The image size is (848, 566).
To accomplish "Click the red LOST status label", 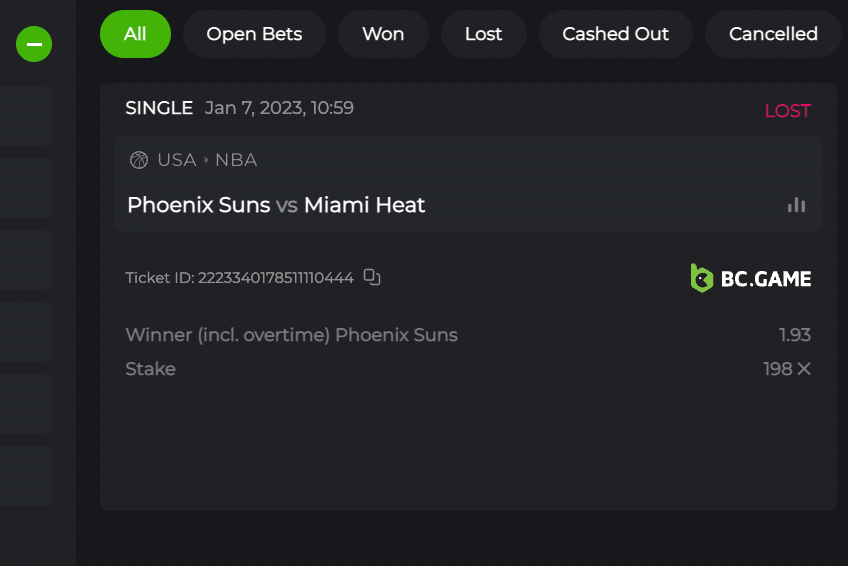I will (x=787, y=111).
